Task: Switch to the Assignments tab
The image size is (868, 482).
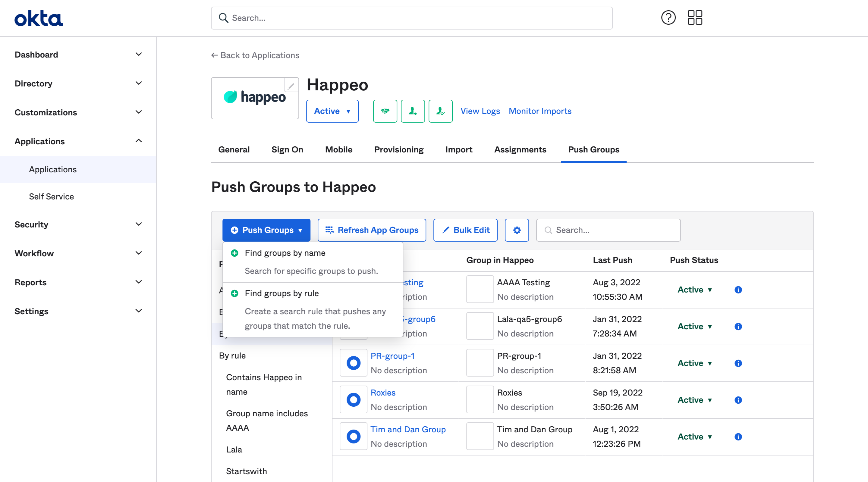Action: (520, 149)
